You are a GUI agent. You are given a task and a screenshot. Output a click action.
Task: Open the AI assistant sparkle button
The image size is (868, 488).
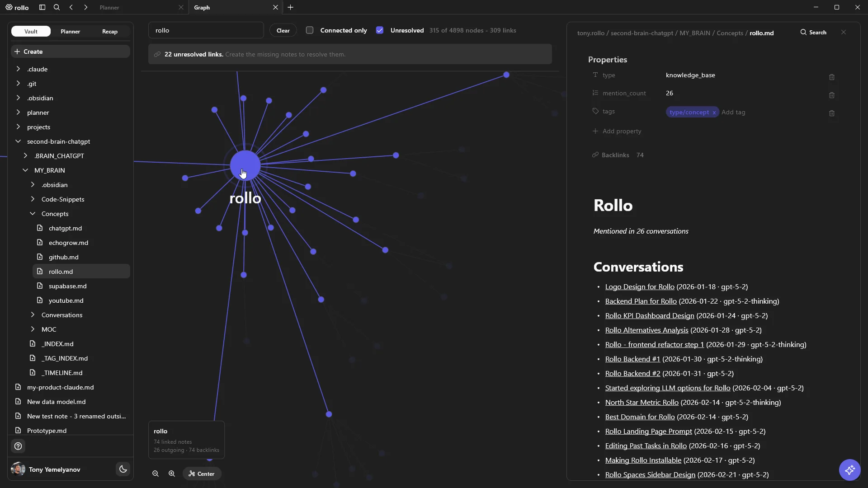coord(850,470)
